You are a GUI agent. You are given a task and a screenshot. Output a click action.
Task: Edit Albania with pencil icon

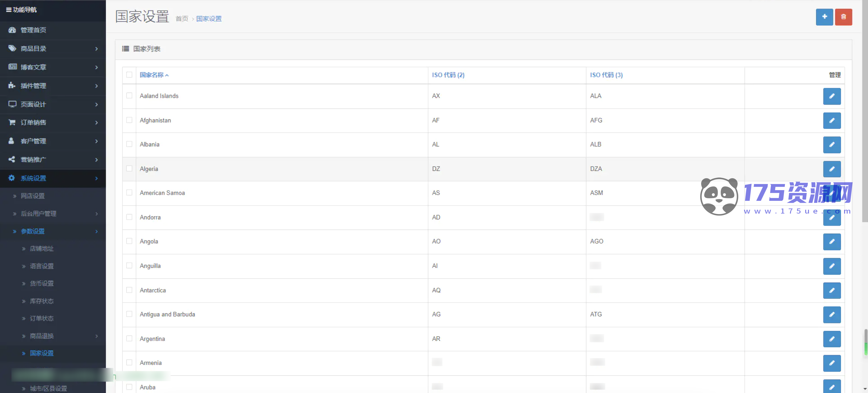pyautogui.click(x=832, y=145)
